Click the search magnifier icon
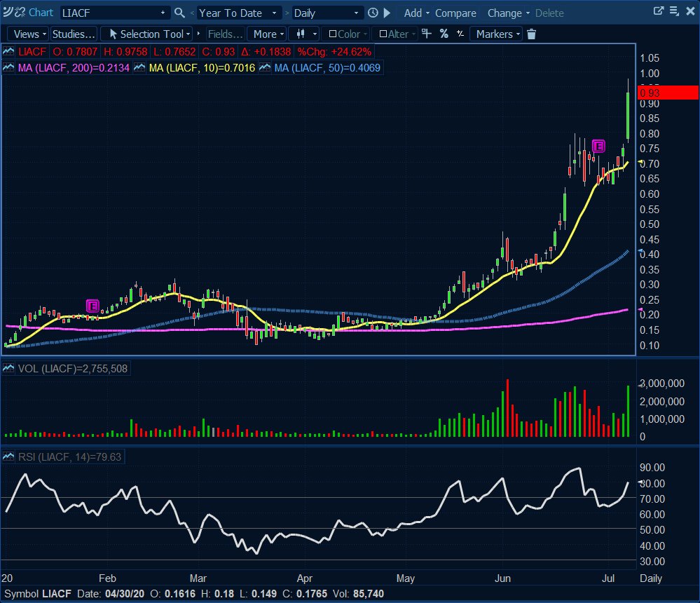 point(179,13)
